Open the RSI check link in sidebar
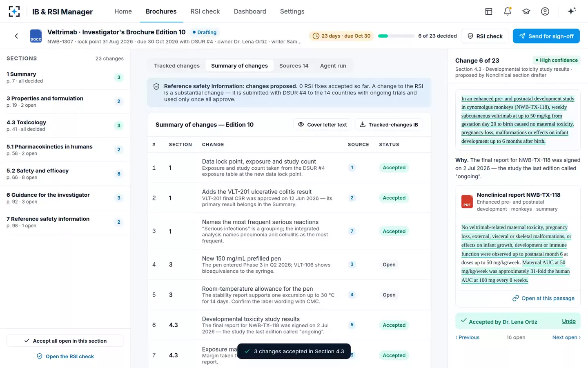The width and height of the screenshot is (588, 368). tap(65, 357)
